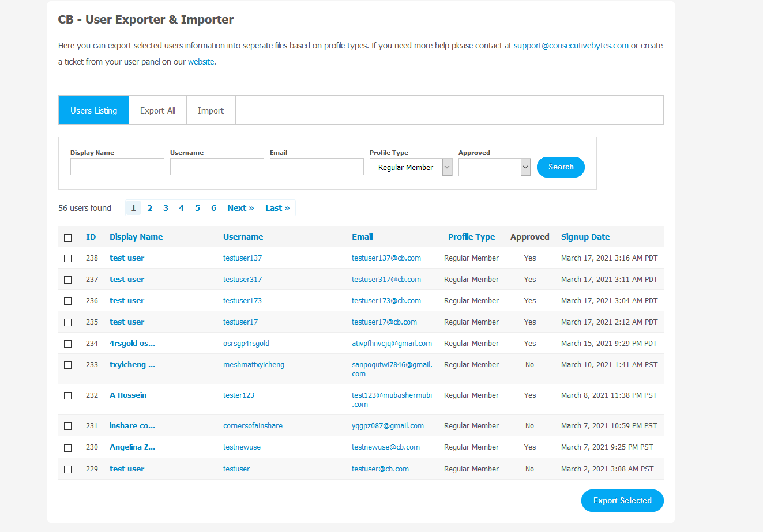Open the Profile Type dropdown
This screenshot has height=532, width=763.
[411, 167]
